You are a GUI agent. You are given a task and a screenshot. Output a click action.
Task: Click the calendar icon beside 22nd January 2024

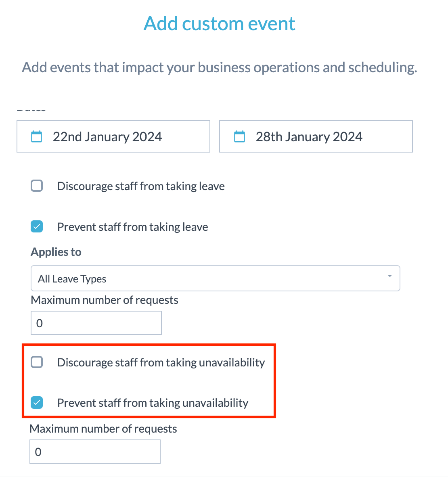click(36, 136)
